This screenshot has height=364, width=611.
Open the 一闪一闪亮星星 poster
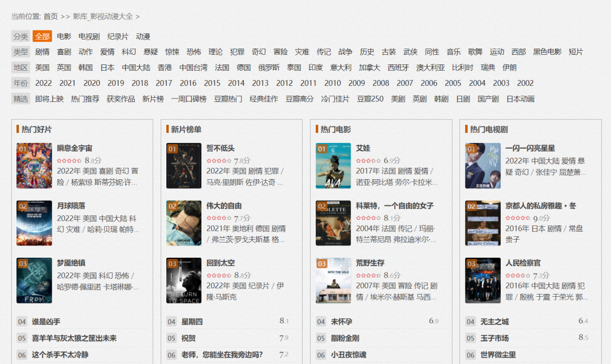point(483,166)
